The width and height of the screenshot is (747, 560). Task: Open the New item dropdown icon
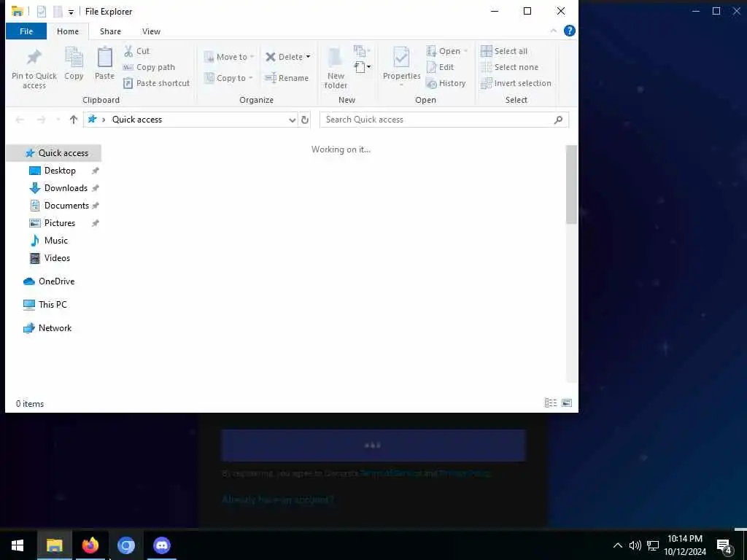click(x=362, y=67)
